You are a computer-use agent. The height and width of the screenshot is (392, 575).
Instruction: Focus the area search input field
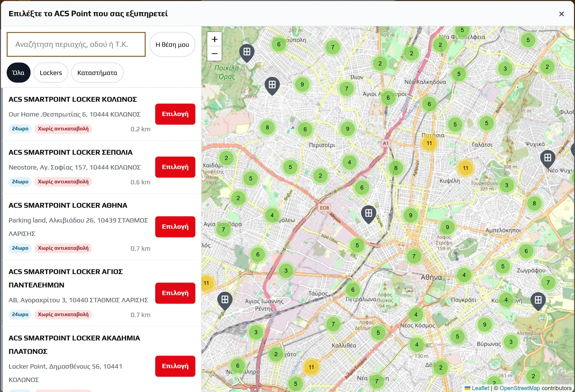pyautogui.click(x=76, y=45)
